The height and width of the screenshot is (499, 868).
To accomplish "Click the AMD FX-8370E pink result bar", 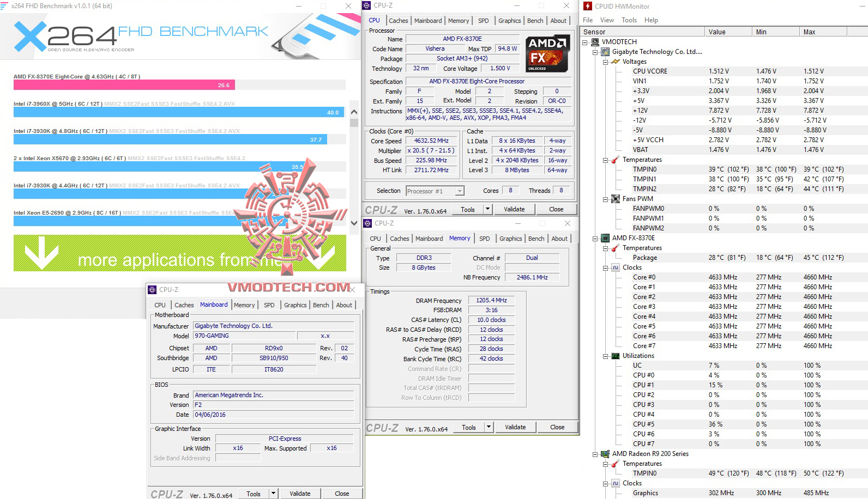I will coord(124,85).
